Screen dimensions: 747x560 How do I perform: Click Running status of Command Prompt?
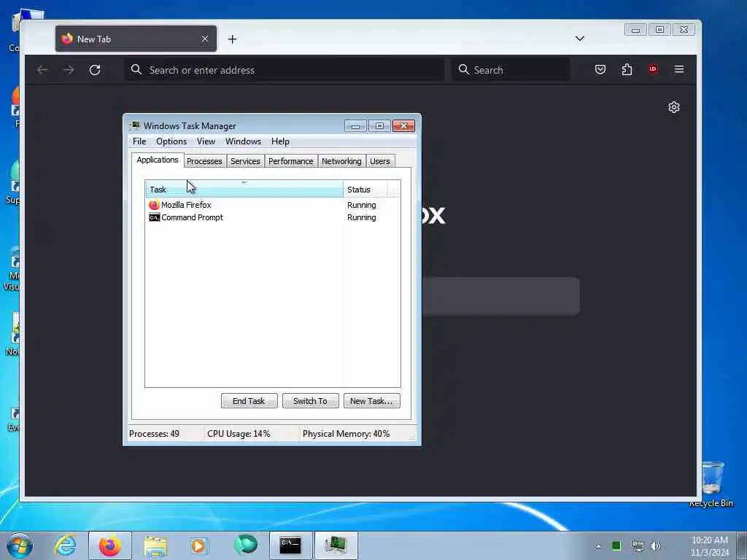click(362, 217)
